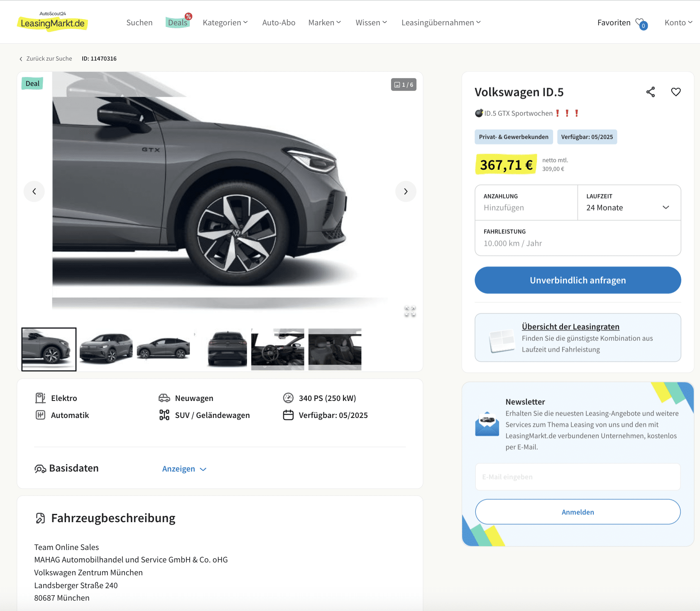The image size is (700, 611).
Task: Click the Volkswagen ID.5 heading
Action: 519,92
